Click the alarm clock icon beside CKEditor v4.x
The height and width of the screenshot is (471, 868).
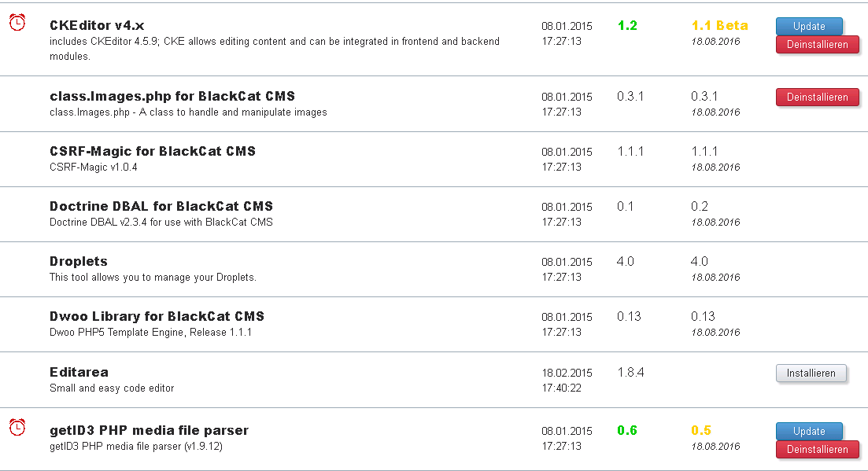coord(17,24)
